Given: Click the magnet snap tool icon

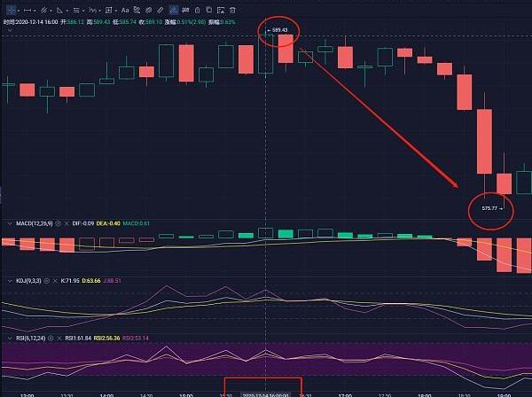Looking at the screenshot, I should click(x=185, y=11).
